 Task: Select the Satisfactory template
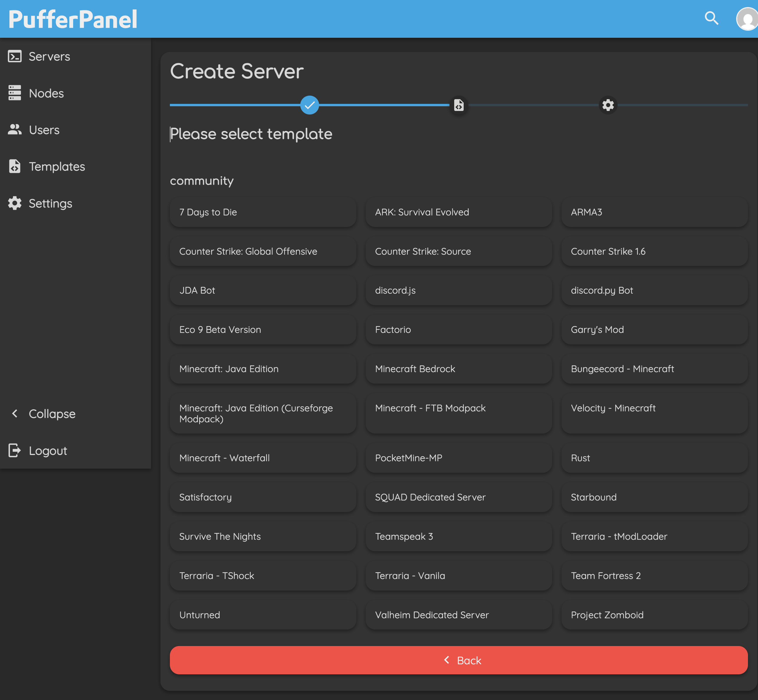tap(263, 497)
